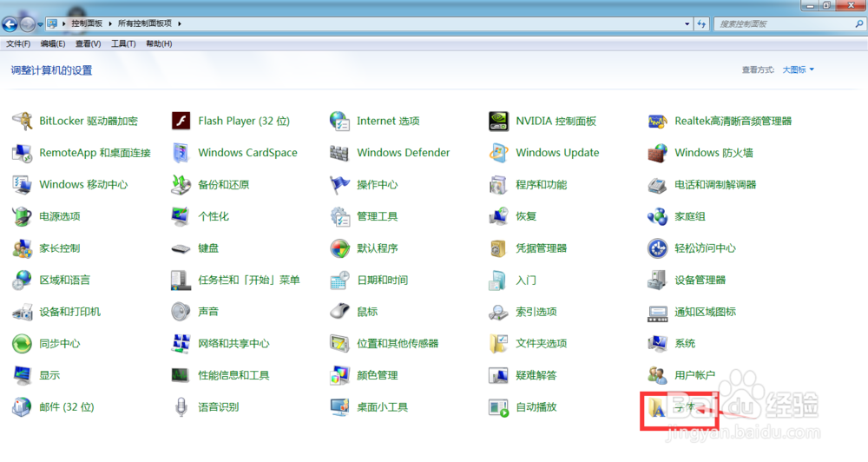Open the 电话和调制解调器 icon
868x462 pixels.
pos(658,184)
